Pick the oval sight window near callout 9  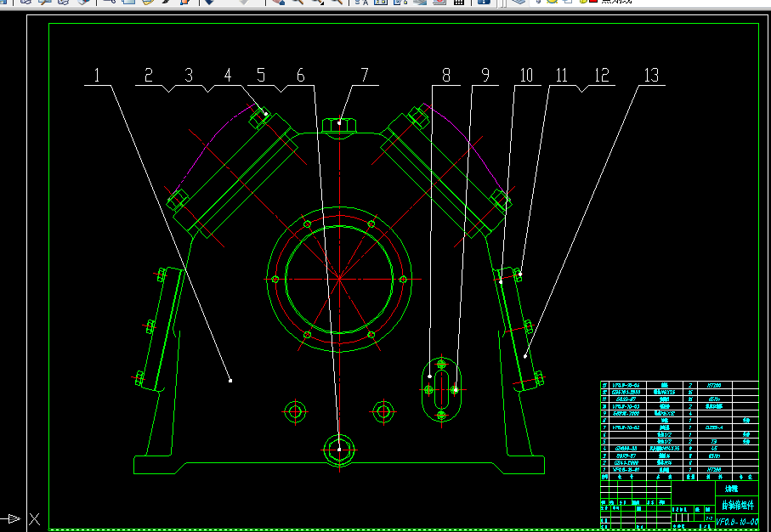click(441, 389)
